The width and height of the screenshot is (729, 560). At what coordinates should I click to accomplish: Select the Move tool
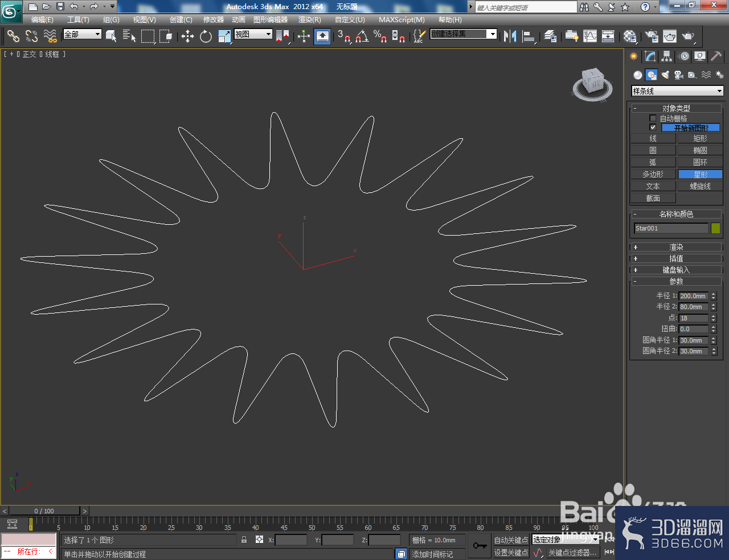(x=187, y=36)
